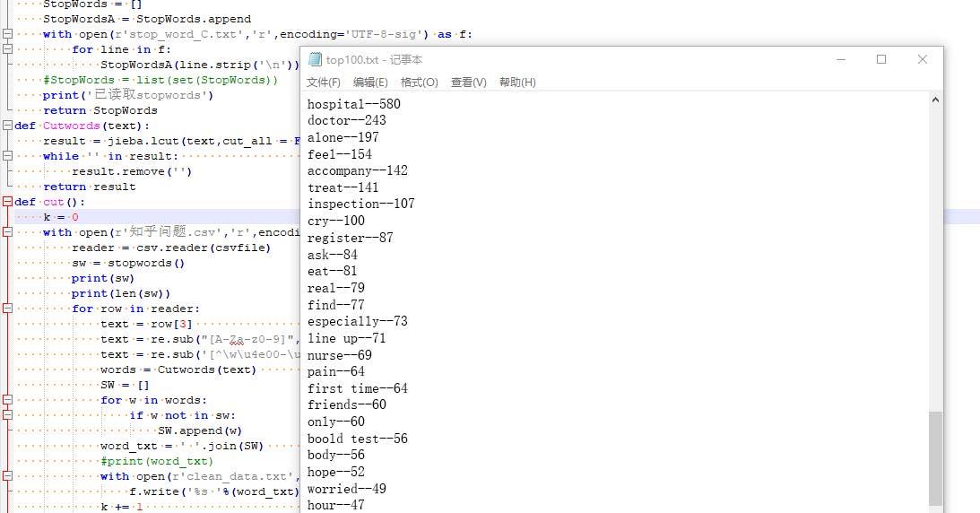Click the 'worried--49' line in Notepad
This screenshot has width=980, height=513.
tap(346, 489)
